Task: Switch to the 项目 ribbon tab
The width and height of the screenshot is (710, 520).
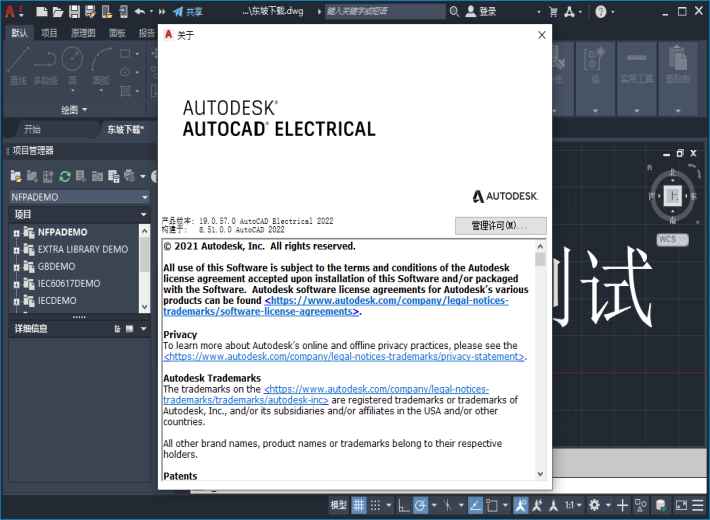Action: point(49,33)
